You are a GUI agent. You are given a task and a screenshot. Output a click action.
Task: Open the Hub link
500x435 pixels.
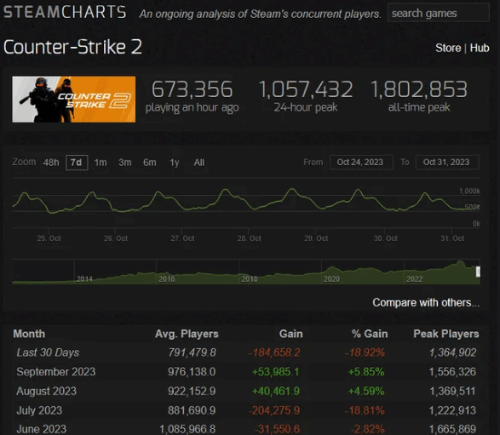coord(480,48)
